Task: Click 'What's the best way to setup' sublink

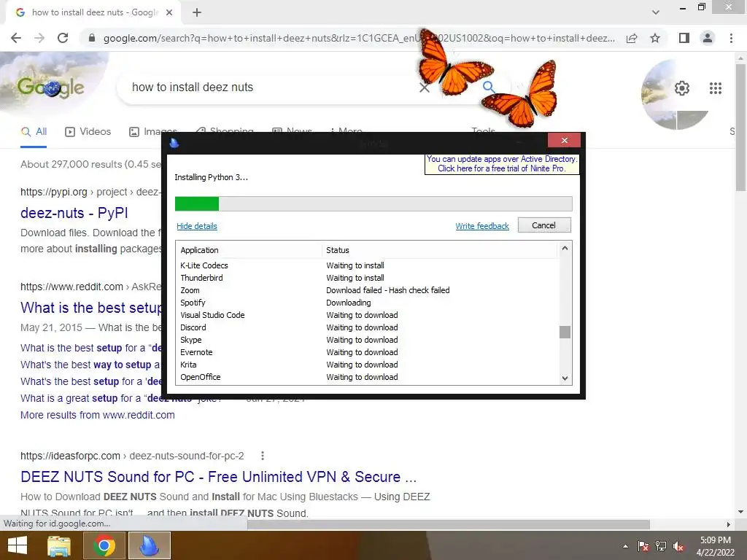Action: pos(90,365)
